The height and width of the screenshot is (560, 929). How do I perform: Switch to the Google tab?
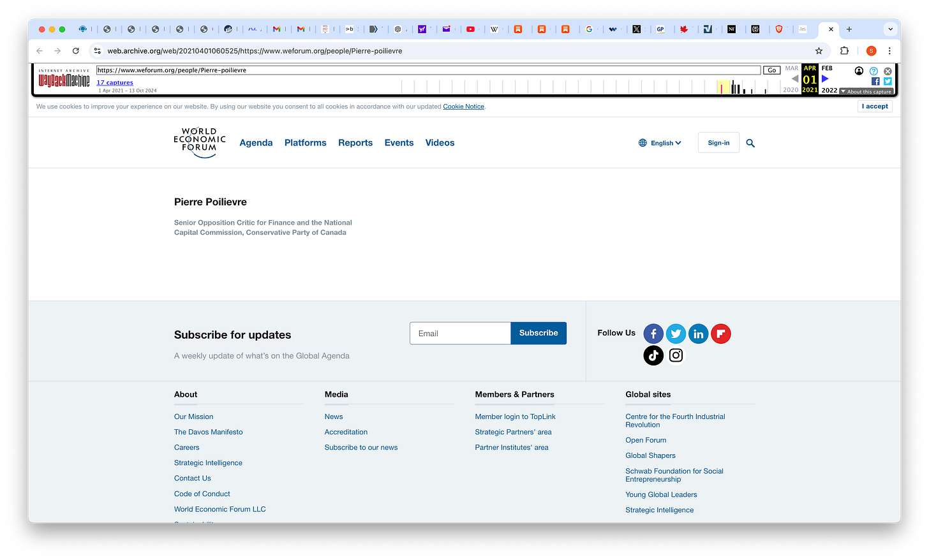(x=589, y=29)
